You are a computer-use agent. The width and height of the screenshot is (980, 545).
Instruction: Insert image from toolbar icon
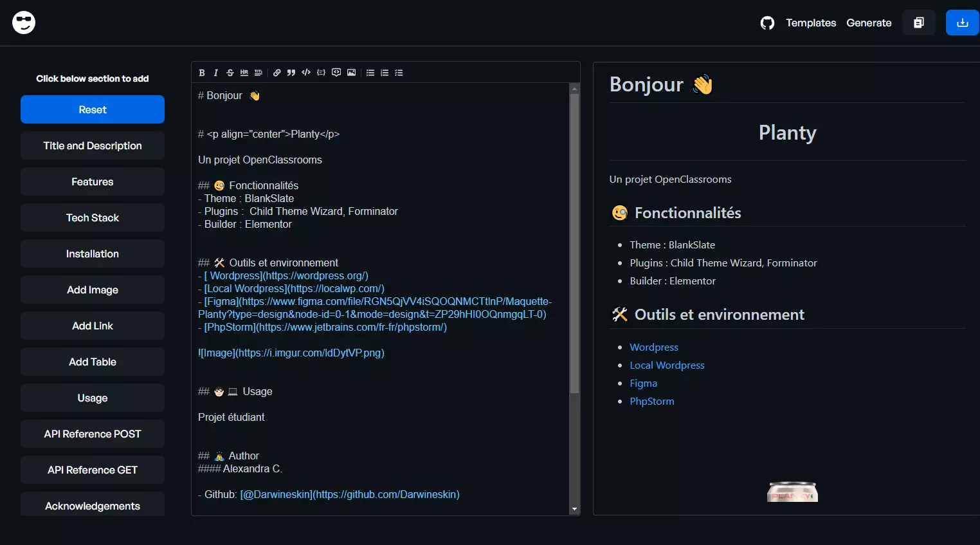point(351,73)
